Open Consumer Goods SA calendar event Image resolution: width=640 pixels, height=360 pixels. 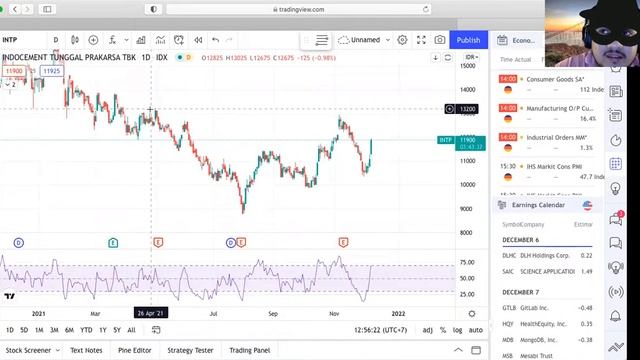[x=551, y=84]
